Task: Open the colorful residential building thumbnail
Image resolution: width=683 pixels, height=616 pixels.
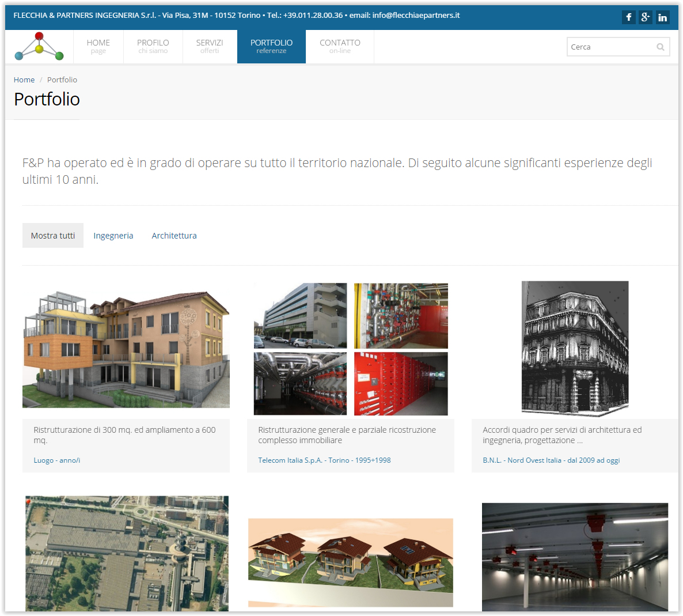Action: (126, 349)
